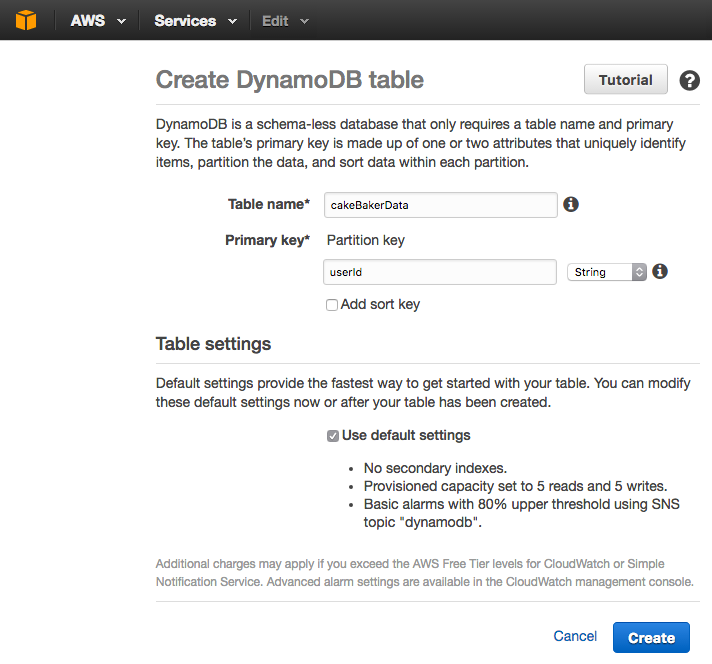Show info for Table name field

(x=571, y=204)
